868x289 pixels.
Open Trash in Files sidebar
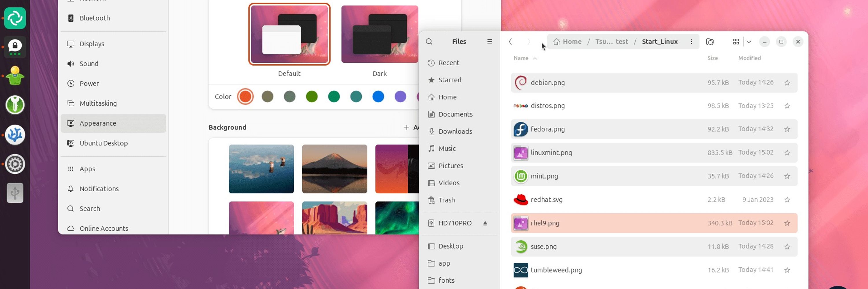tap(459, 200)
